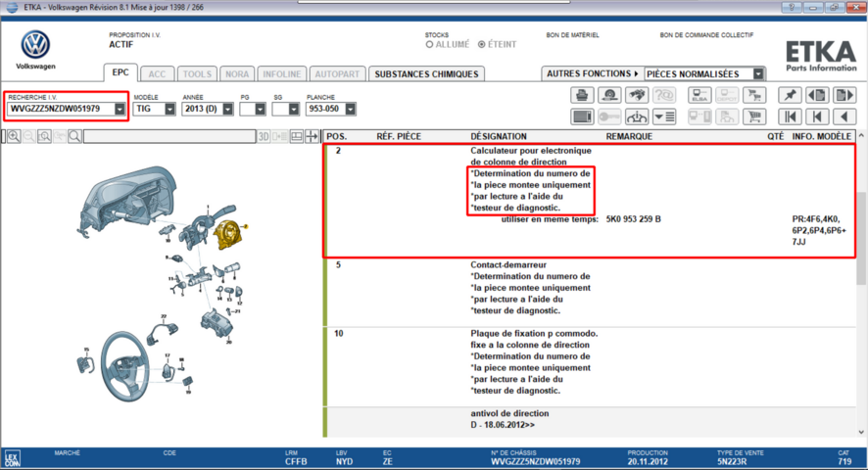This screenshot has height=470, width=868.
Task: Click the zoom-region magnifier icon
Action: [44, 136]
